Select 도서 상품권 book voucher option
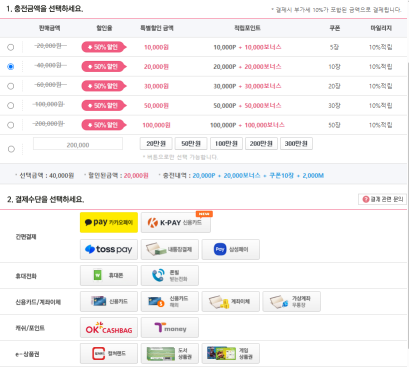The width and height of the screenshot is (409, 367). coord(170,353)
